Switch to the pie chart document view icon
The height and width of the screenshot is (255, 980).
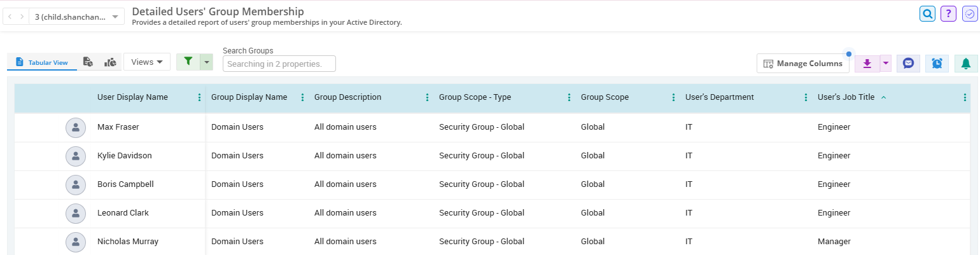88,62
